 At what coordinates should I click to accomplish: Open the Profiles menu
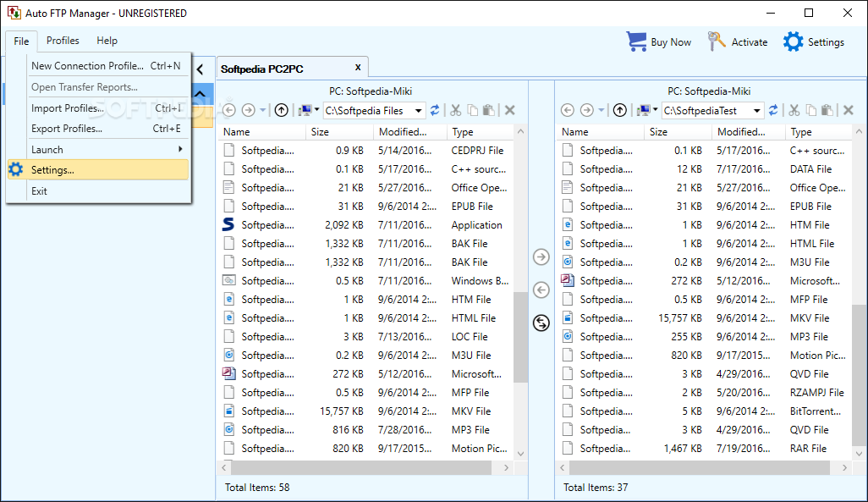(x=63, y=41)
